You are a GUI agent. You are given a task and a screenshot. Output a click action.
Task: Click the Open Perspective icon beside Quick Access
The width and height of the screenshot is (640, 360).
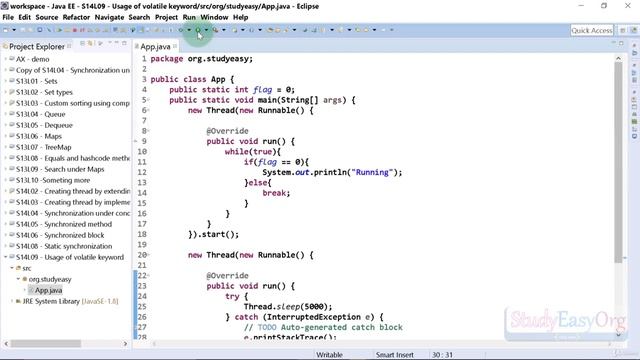622,30
